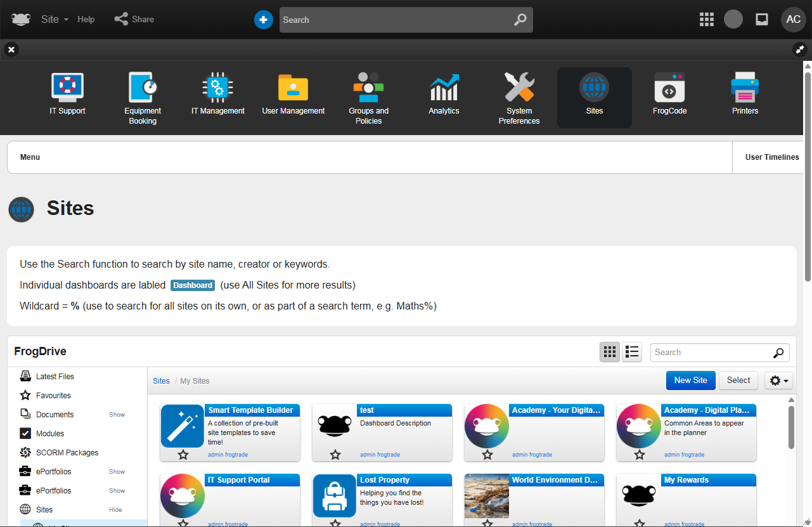Open the gear settings dropdown
The height and width of the screenshot is (527, 812).
779,381
